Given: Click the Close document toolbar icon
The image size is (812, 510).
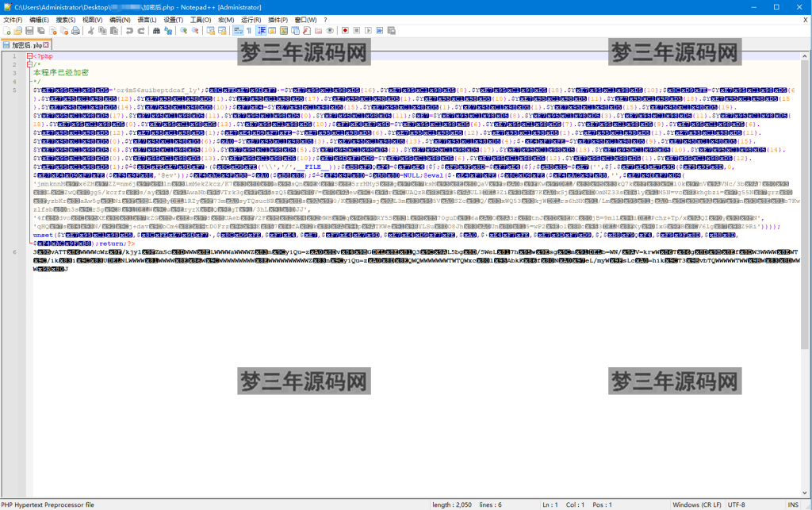Looking at the screenshot, I should 53,31.
